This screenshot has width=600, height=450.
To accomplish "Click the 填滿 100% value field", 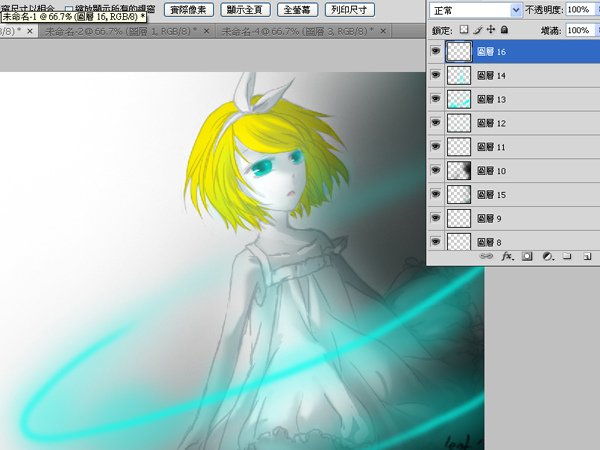I will pyautogui.click(x=580, y=30).
